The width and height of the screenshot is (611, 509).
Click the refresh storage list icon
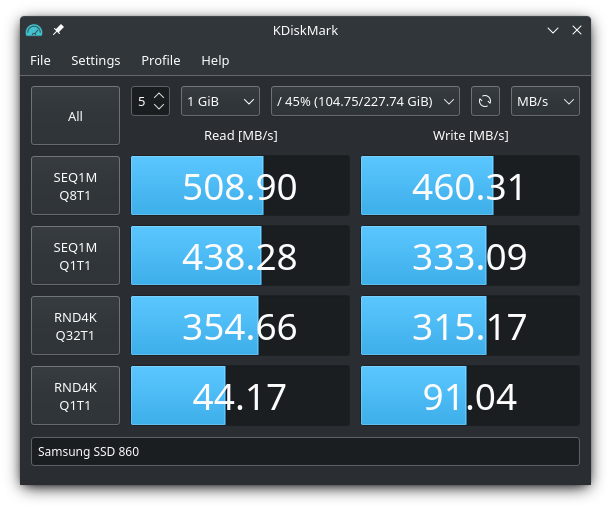coord(485,101)
